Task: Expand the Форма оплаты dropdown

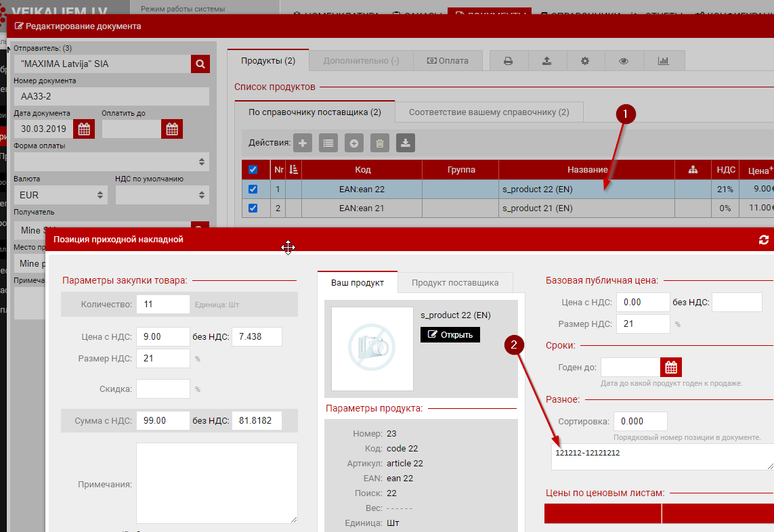Action: tap(112, 162)
